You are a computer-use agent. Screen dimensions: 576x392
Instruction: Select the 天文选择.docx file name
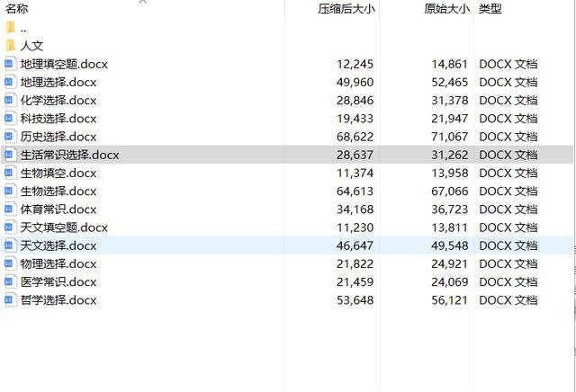click(x=58, y=246)
